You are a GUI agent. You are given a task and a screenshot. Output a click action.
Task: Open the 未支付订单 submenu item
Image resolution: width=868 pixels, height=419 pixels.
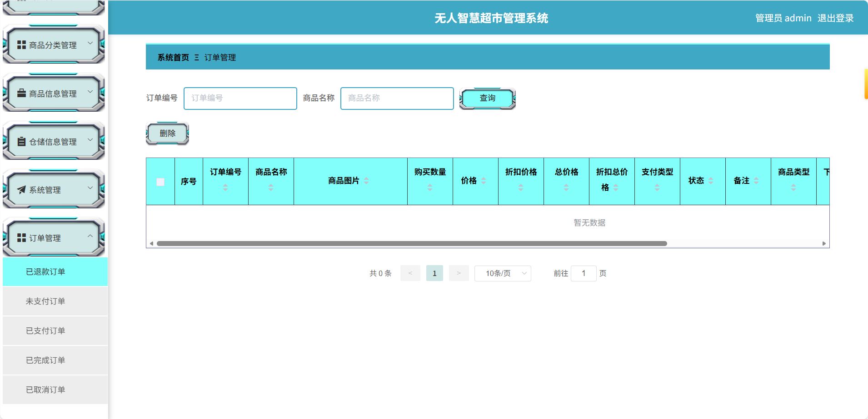55,301
